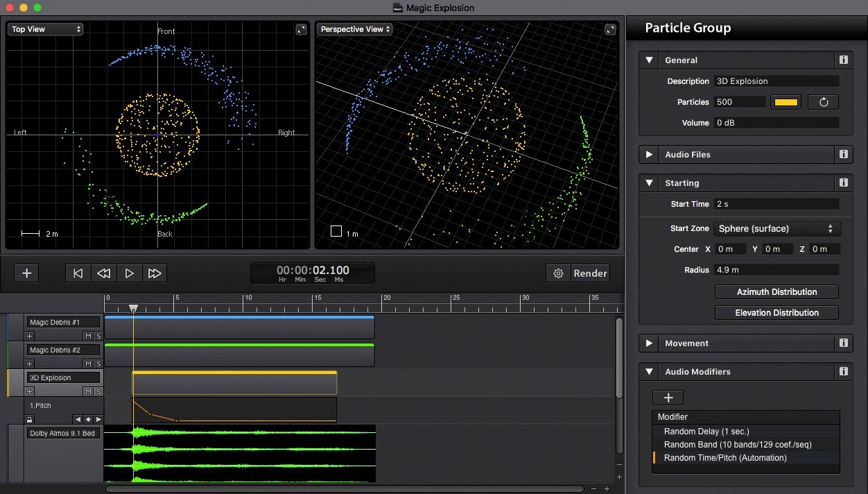Click the yellow particle color swatch
This screenshot has height=494, width=868.
(x=785, y=102)
